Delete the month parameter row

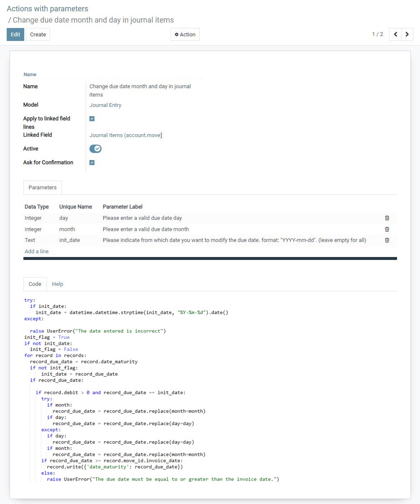click(x=387, y=229)
